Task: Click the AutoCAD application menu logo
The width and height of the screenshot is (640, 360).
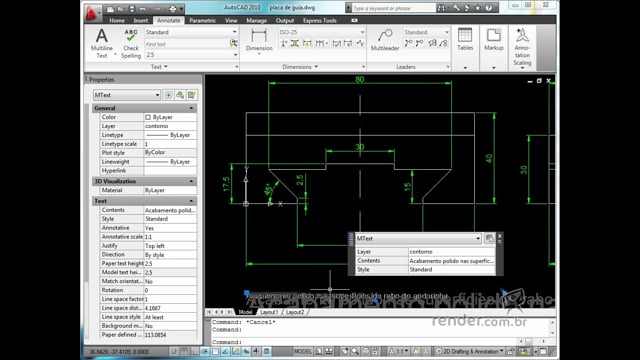Action: [x=91, y=13]
